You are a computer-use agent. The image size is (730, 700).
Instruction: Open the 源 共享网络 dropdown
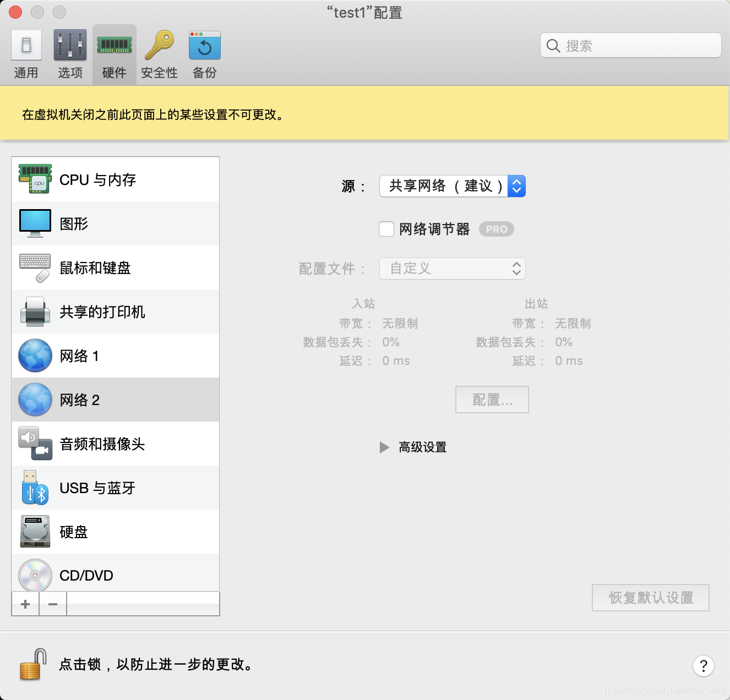tap(453, 186)
